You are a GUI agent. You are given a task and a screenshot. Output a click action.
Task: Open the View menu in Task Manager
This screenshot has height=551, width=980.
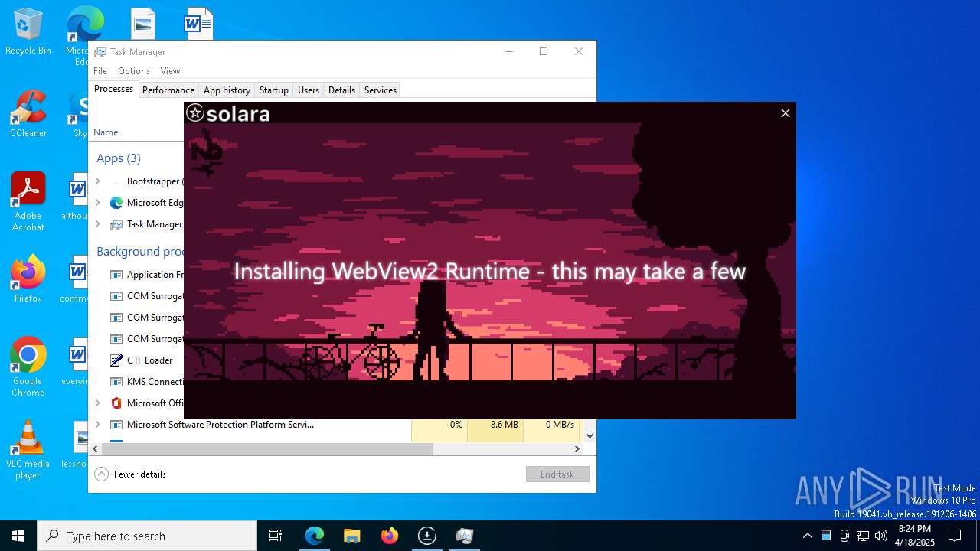click(x=170, y=71)
